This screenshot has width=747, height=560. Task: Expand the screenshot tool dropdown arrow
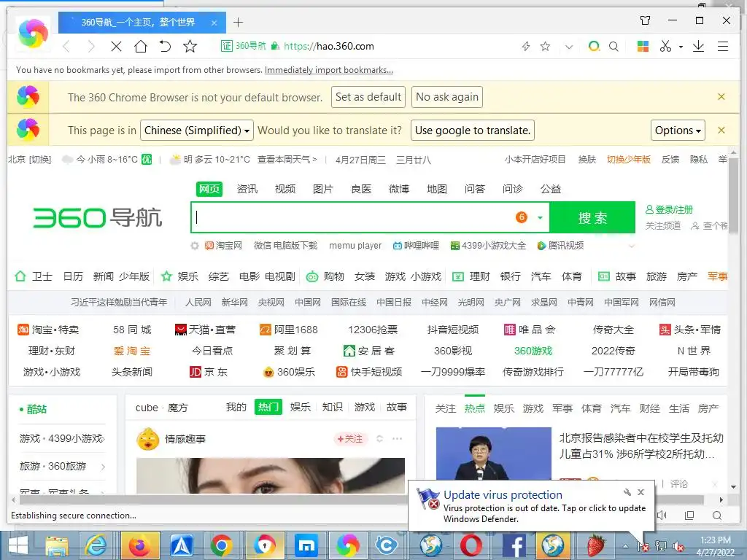point(681,47)
